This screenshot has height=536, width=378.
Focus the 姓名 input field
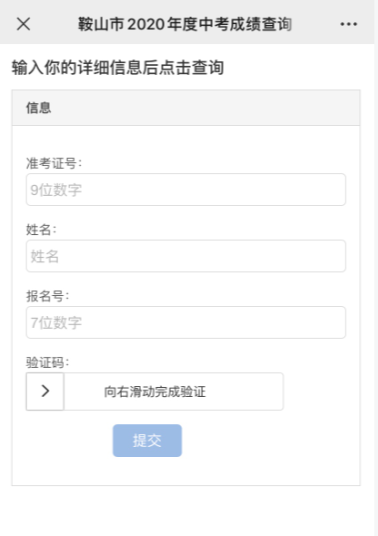[x=186, y=256]
